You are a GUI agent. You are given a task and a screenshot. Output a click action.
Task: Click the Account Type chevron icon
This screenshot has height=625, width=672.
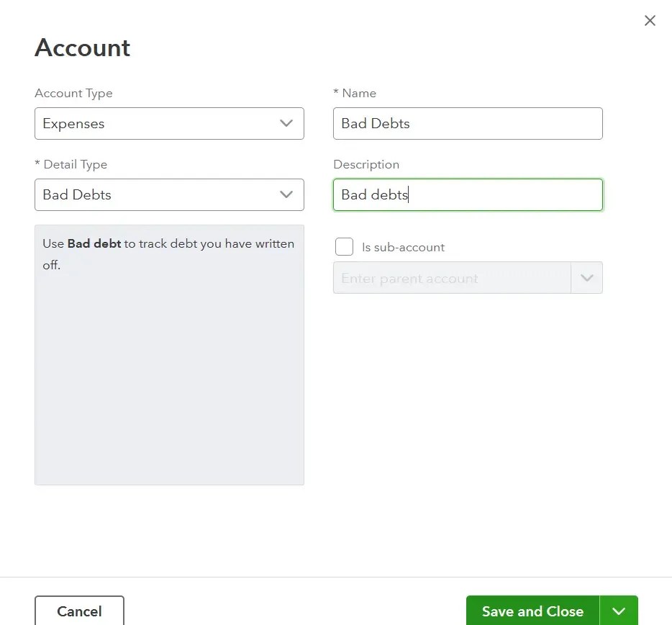tap(286, 123)
